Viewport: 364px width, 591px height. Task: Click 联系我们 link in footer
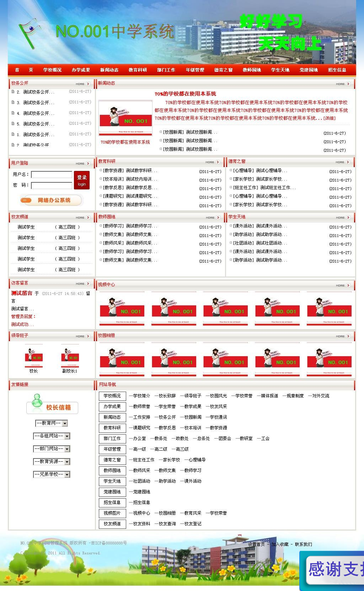click(x=303, y=544)
